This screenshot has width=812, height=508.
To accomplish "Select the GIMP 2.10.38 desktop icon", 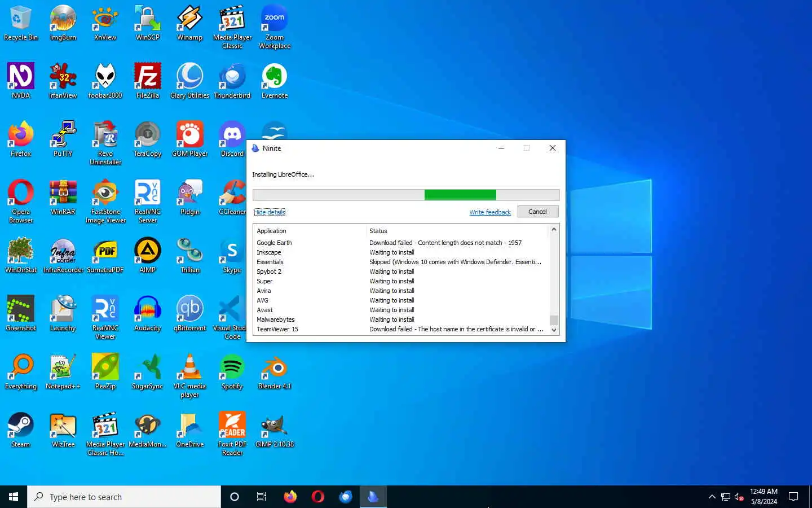I will pos(275,430).
